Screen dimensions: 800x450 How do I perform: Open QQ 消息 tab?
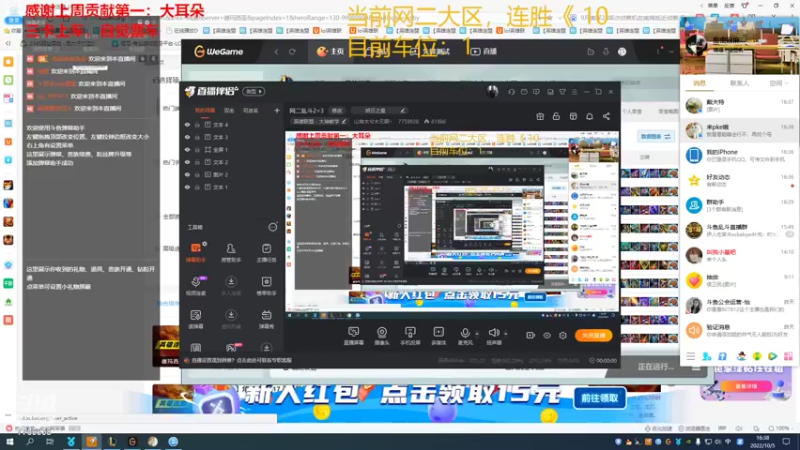point(699,83)
